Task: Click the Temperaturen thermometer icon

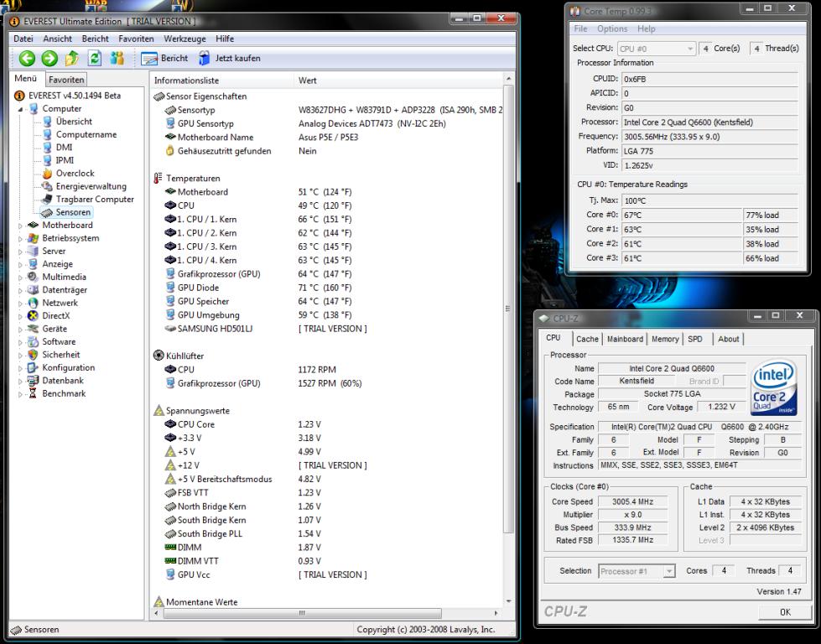Action: click(158, 178)
